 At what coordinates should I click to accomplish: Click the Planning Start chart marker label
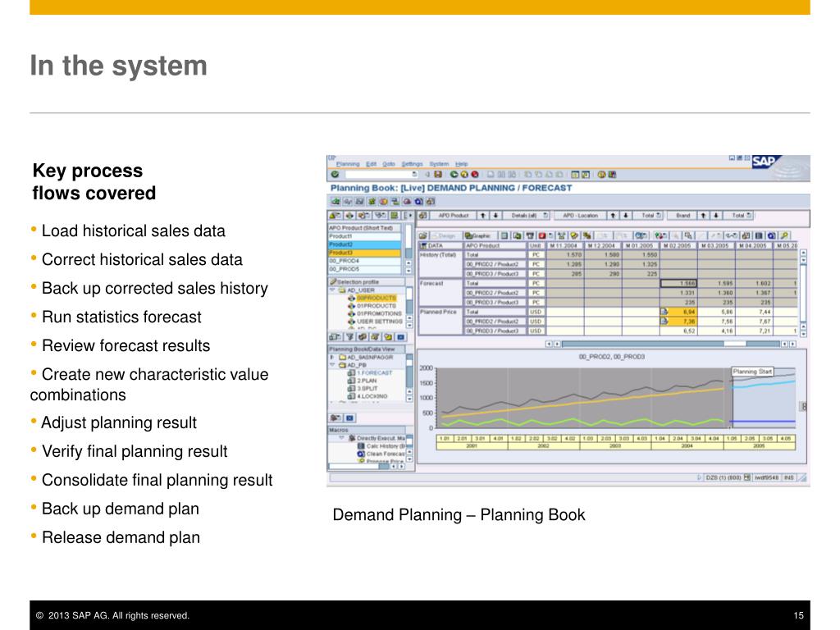(752, 372)
